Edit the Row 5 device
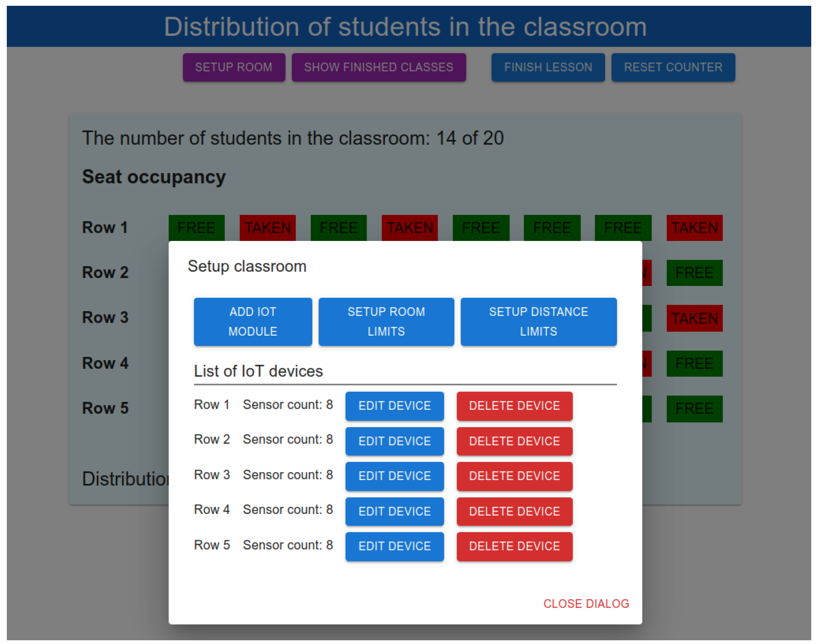 (395, 546)
